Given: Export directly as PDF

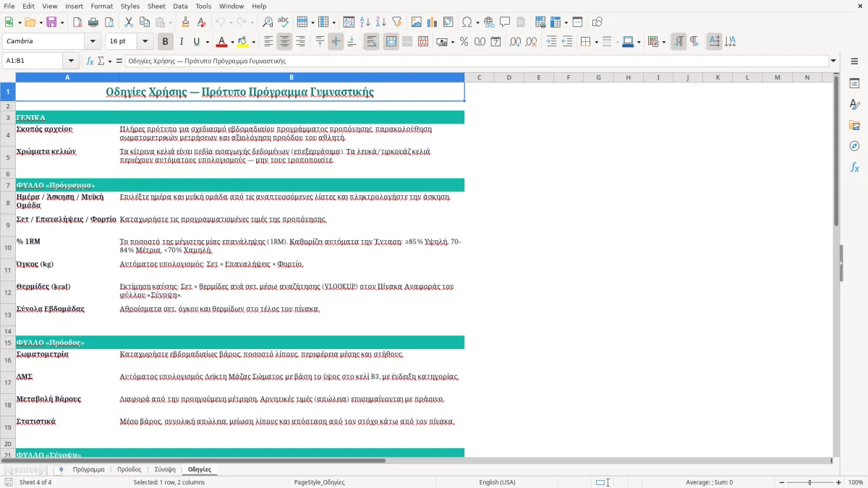Looking at the screenshot, I should click(x=77, y=22).
